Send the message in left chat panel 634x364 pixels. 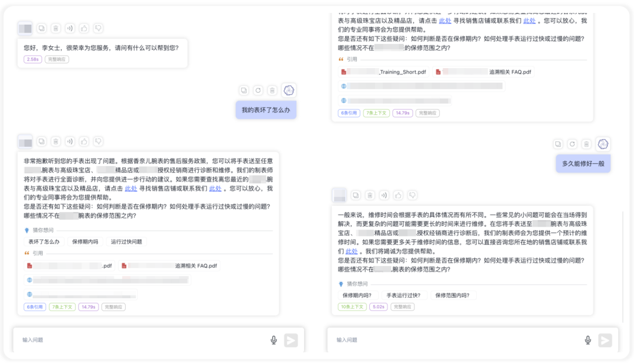coord(291,340)
